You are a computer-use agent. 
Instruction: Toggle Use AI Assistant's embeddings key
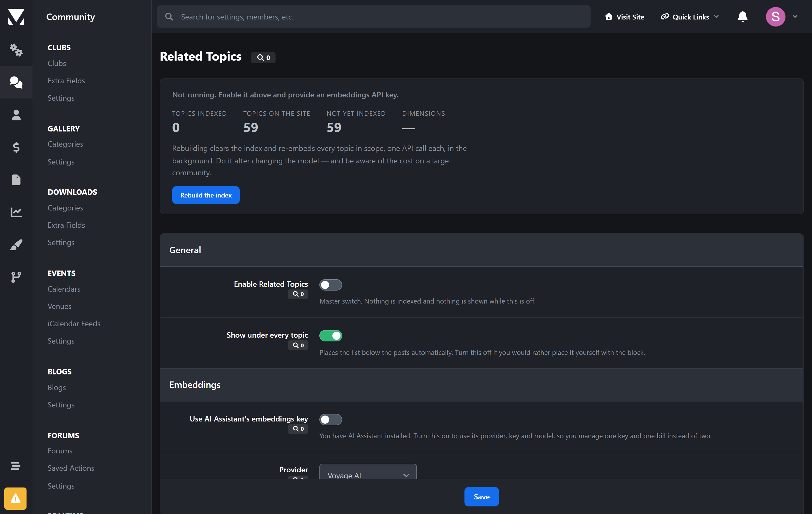(x=330, y=420)
